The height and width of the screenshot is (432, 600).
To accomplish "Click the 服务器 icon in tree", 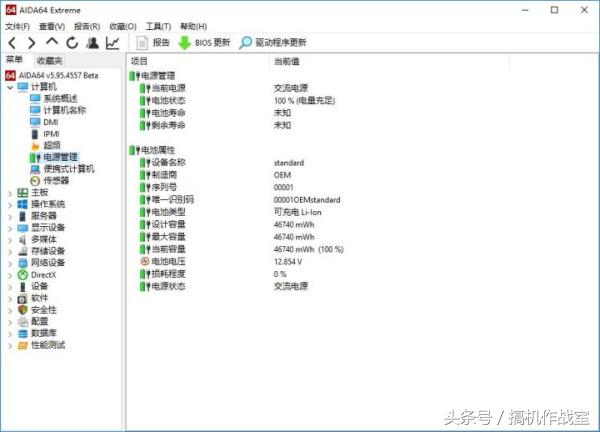I will coord(23,216).
